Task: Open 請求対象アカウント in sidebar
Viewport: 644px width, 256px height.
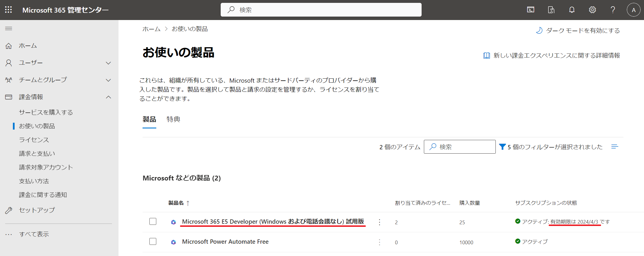Action: pyautogui.click(x=46, y=167)
